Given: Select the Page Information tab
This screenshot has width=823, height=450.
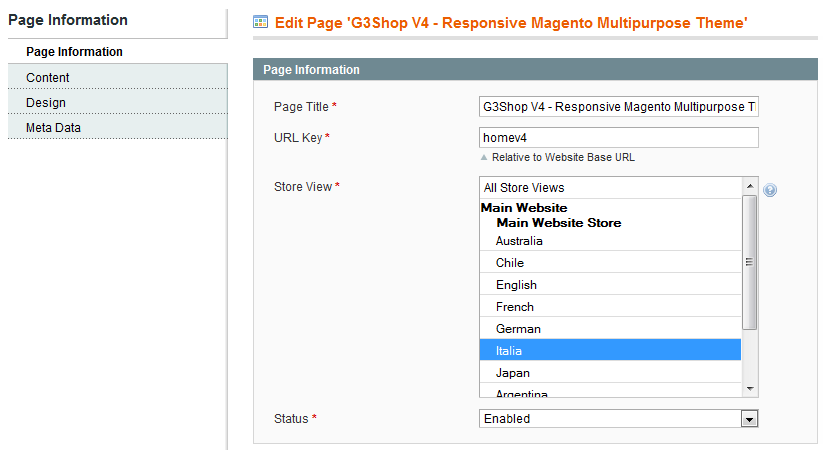Looking at the screenshot, I should [x=118, y=51].
